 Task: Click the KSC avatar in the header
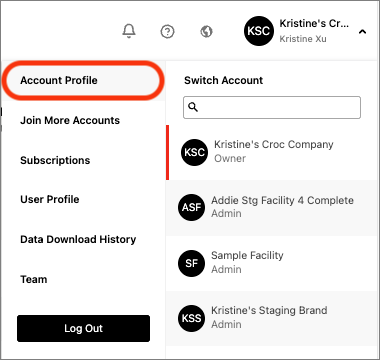click(x=259, y=31)
